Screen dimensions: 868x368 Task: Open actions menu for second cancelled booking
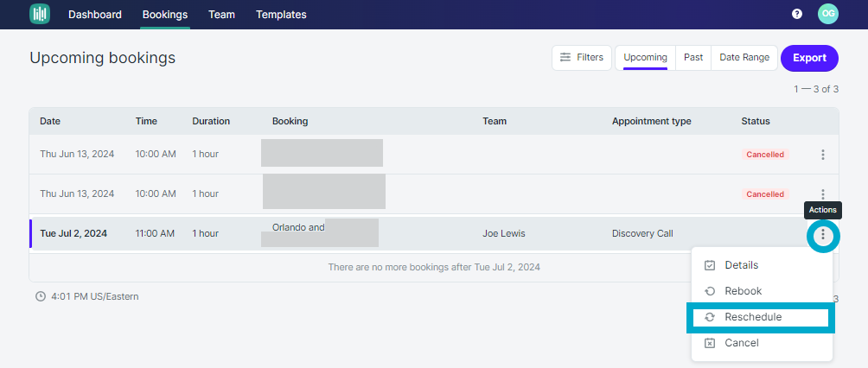pos(822,194)
